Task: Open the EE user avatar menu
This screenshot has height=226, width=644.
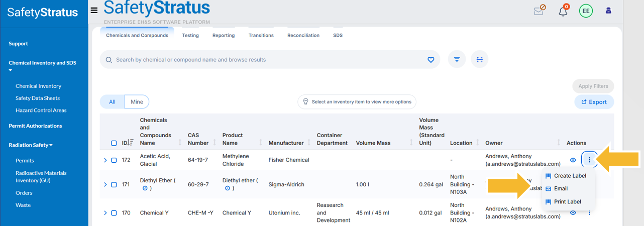Action: coord(586,11)
